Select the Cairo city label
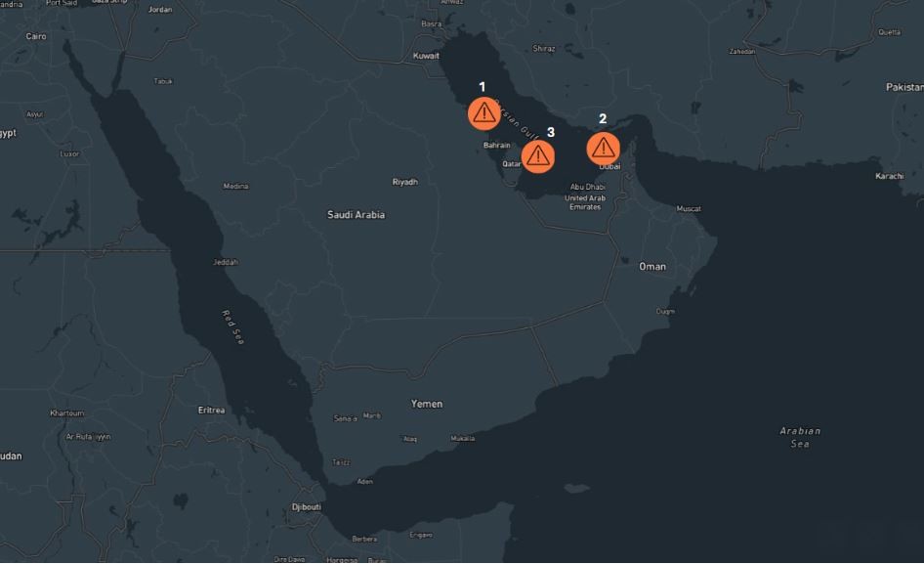Viewport: 924px width, 564px height. [36, 36]
